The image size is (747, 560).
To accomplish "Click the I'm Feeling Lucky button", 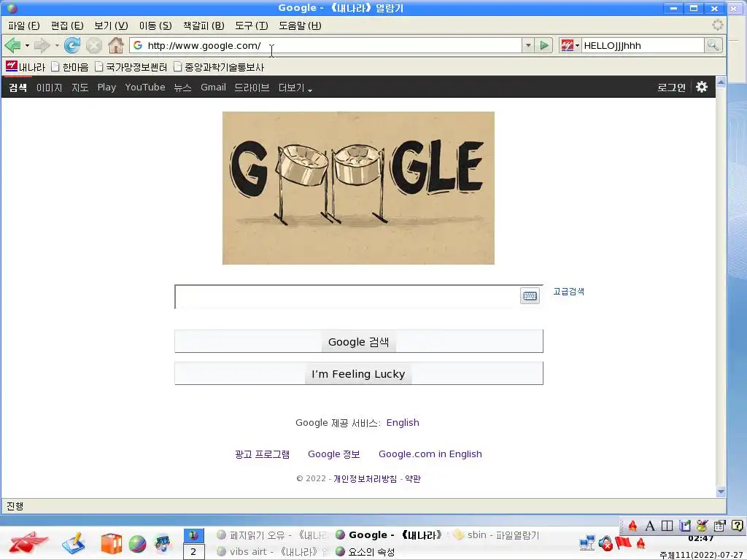I will click(x=359, y=373).
